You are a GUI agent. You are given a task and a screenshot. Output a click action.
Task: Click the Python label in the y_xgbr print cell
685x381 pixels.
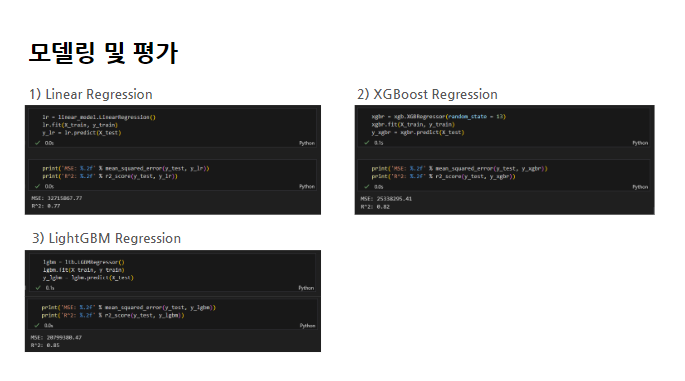click(x=640, y=187)
